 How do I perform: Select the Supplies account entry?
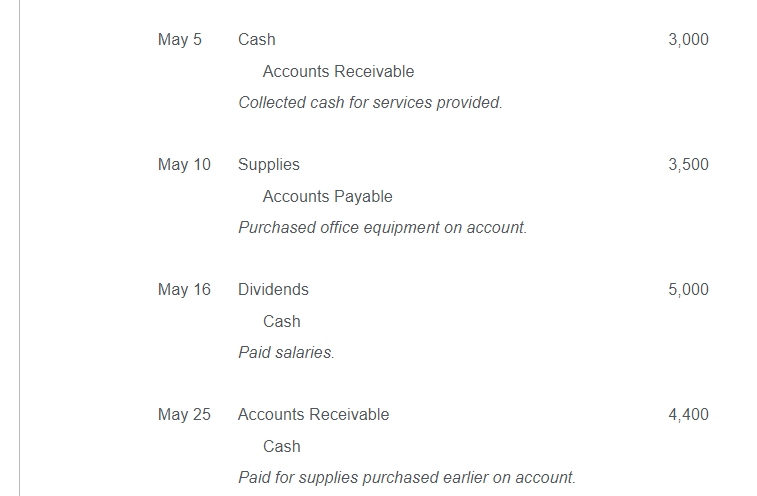click(268, 165)
